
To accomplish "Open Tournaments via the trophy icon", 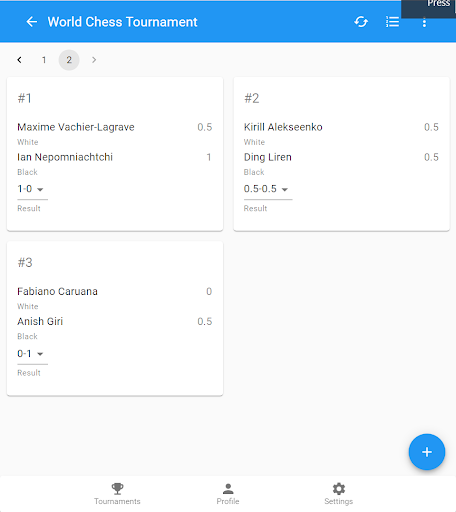I will point(117,489).
